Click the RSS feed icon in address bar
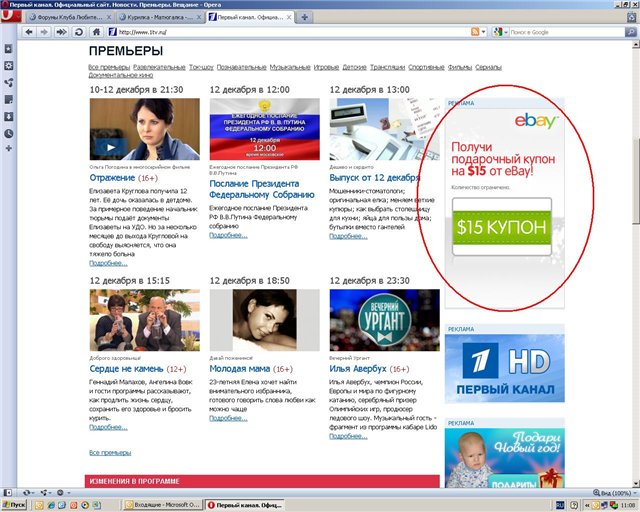The width and height of the screenshot is (640, 512). click(x=475, y=32)
